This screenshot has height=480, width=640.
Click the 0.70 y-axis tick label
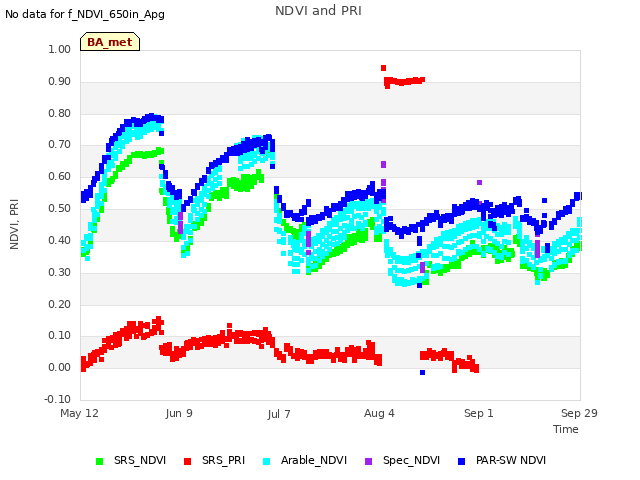point(60,144)
